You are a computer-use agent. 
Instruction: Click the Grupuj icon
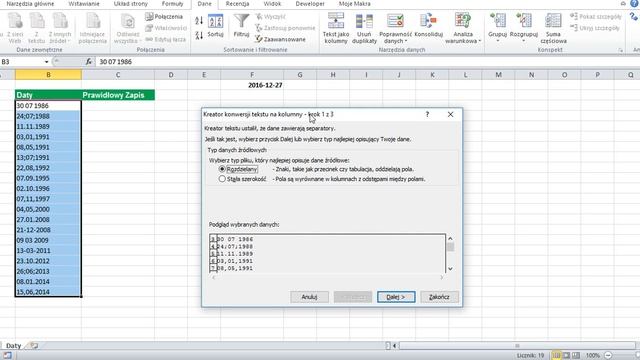tap(498, 20)
